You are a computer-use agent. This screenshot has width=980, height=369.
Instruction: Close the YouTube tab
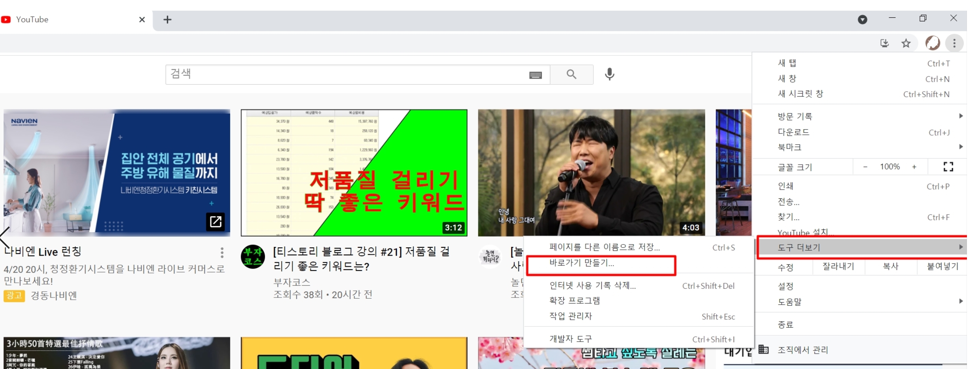point(142,19)
